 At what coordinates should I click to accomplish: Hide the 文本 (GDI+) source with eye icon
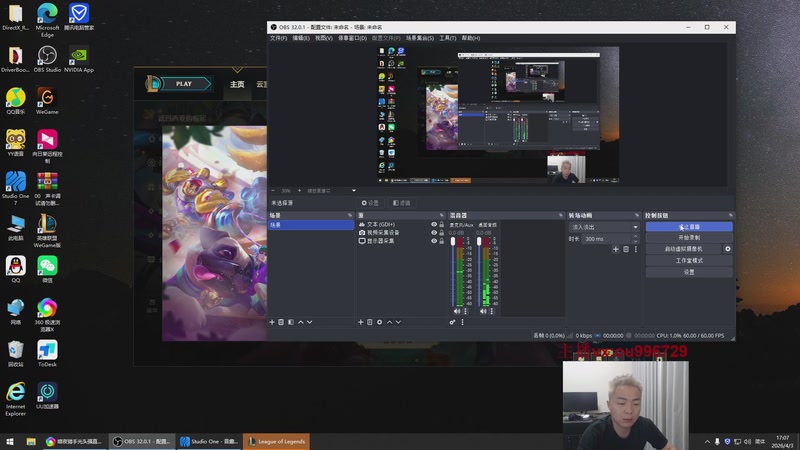(434, 224)
